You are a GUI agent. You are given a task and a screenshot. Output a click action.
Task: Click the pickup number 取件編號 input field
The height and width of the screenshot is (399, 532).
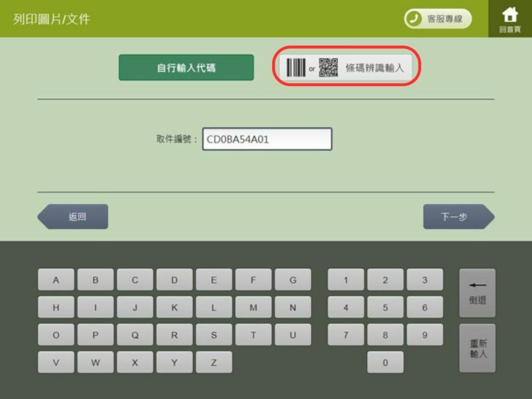(267, 139)
